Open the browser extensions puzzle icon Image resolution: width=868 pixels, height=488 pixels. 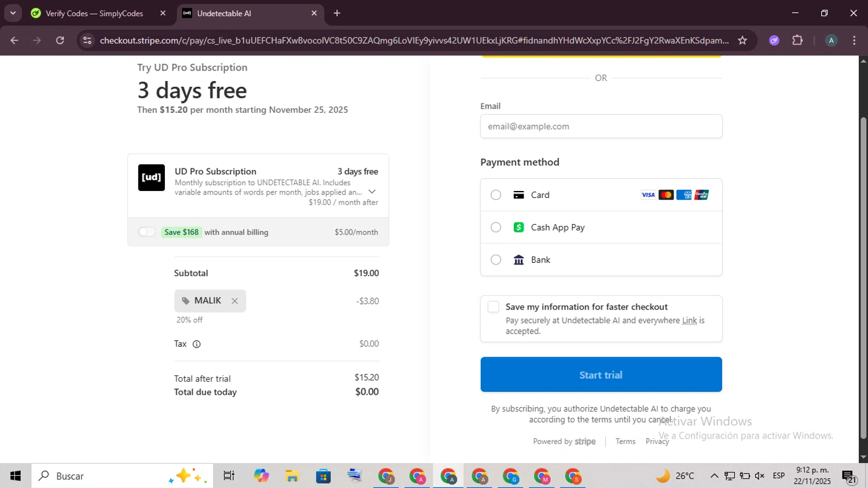(797, 41)
